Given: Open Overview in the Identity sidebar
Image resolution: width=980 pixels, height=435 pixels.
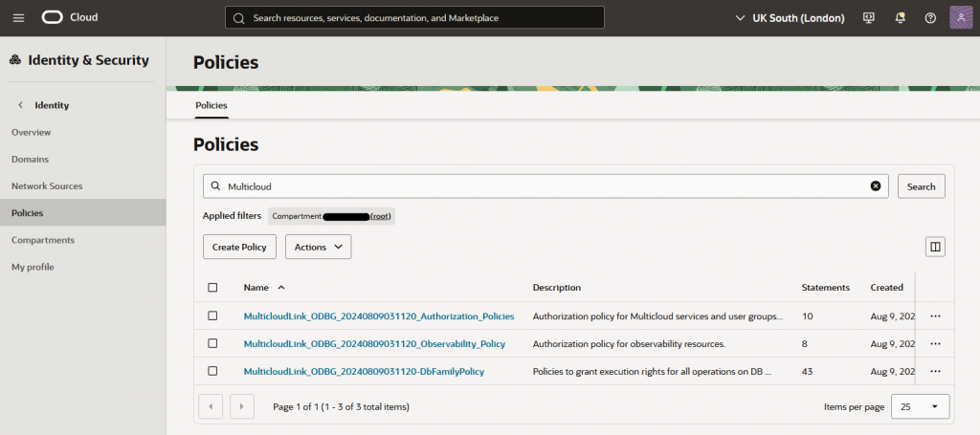Looking at the screenshot, I should (x=32, y=132).
